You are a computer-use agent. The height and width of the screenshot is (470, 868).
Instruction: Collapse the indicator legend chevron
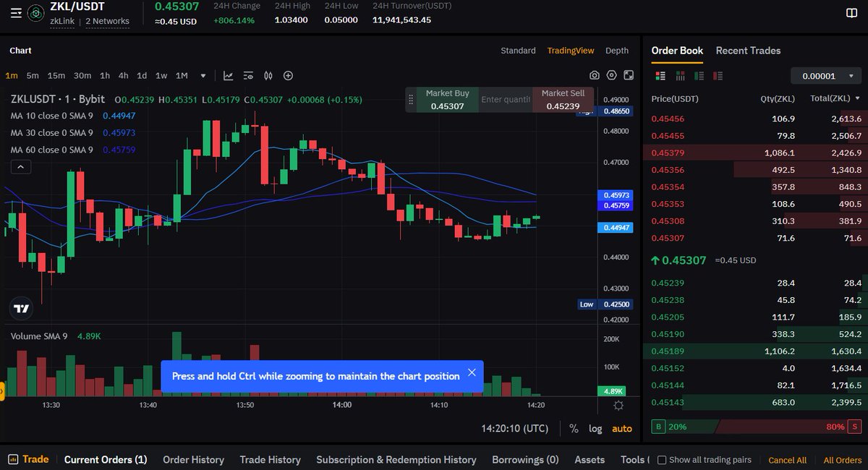21,167
